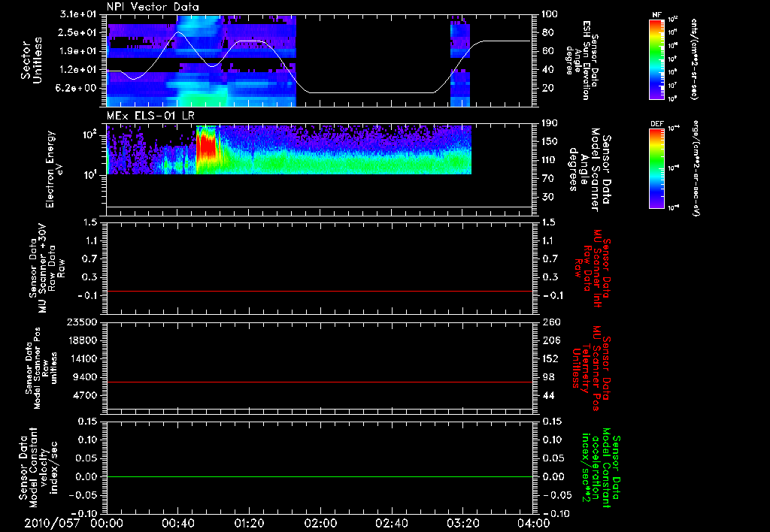Click the green 'Model Constant acceleration' label
Screen dimensions: 770x532
[601, 469]
